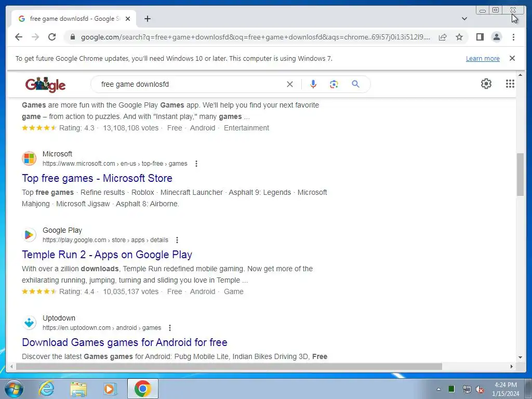
Task: Click the Google Play favicon
Action: point(29,235)
